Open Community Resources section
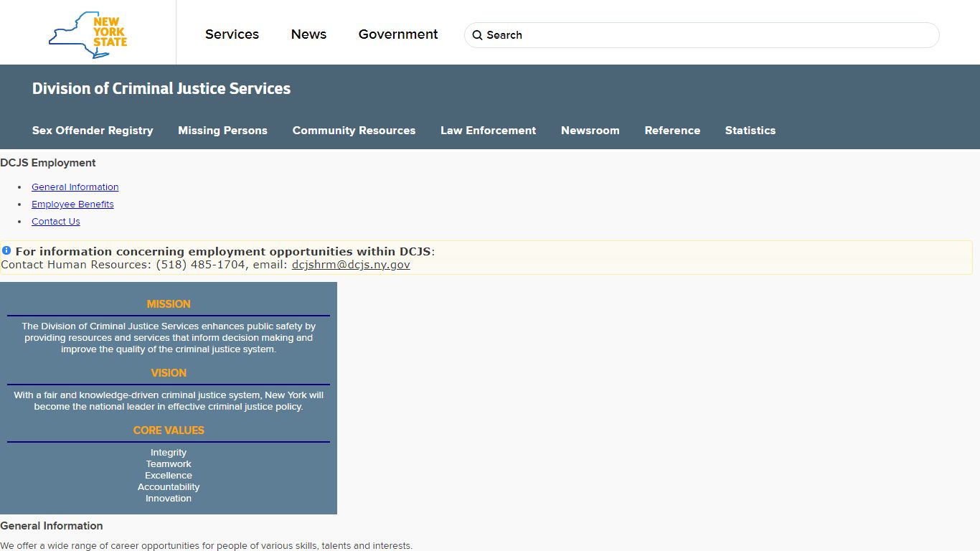Viewport: 980px width, 551px height. (354, 131)
